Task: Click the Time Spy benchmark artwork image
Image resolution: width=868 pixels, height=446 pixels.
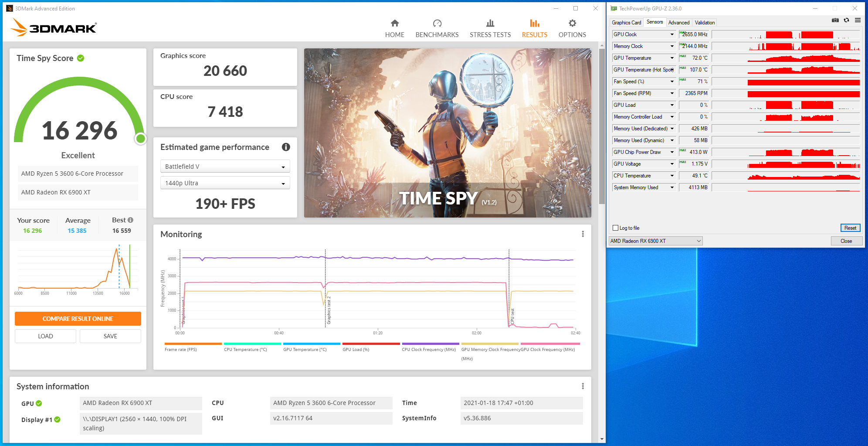Action: 448,133
